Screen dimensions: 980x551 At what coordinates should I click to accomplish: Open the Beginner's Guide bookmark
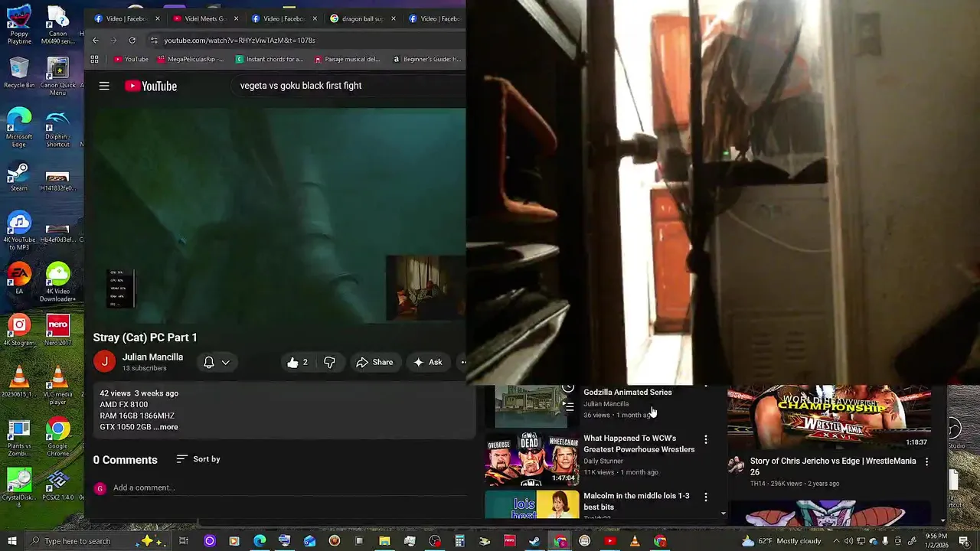[426, 59]
